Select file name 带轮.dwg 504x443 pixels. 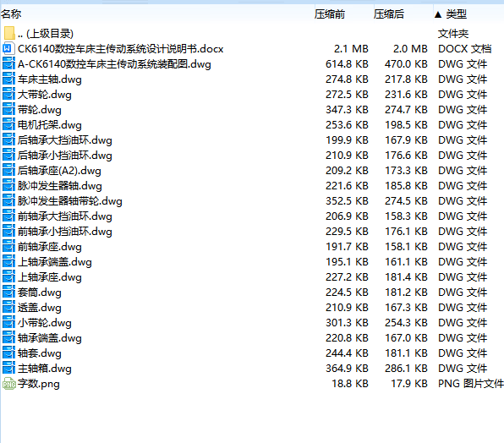(x=40, y=110)
